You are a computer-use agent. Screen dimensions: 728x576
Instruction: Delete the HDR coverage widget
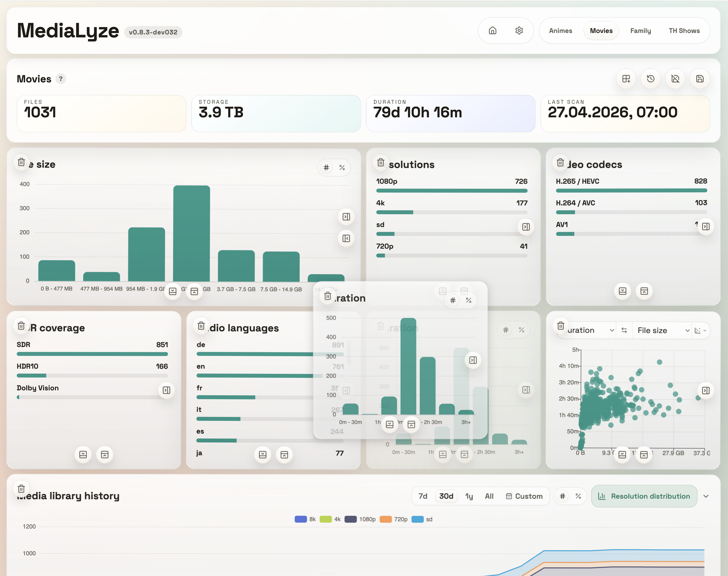click(21, 326)
